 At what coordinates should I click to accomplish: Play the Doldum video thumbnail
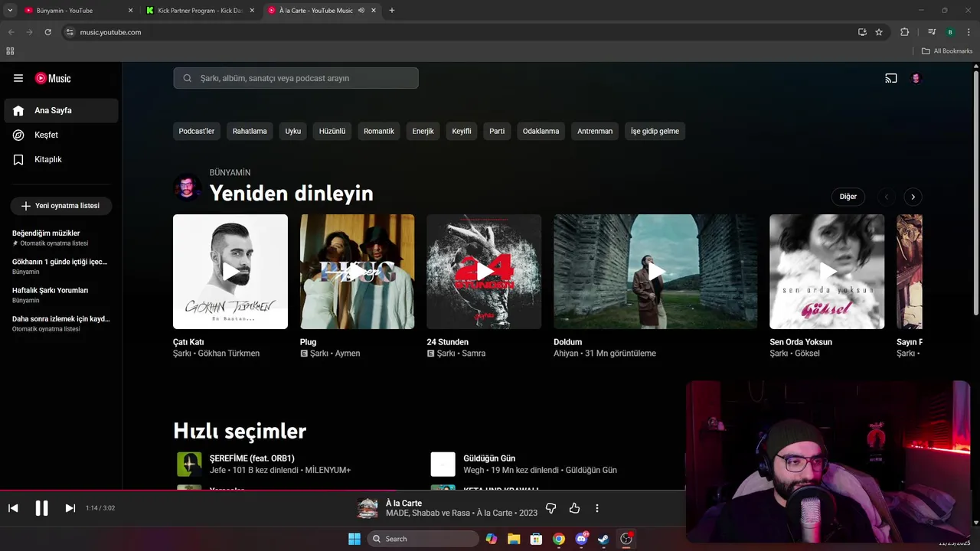pyautogui.click(x=655, y=272)
